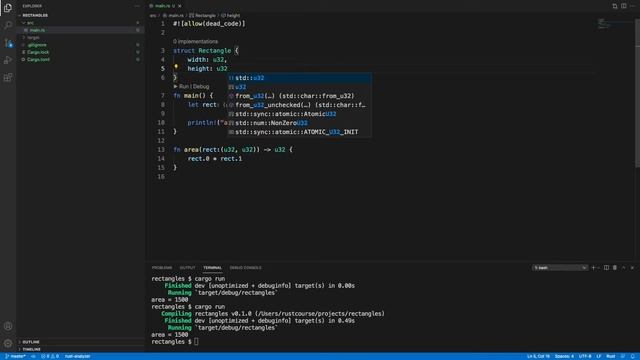Split the editor to the right
640x360 pixels.
coord(624,6)
